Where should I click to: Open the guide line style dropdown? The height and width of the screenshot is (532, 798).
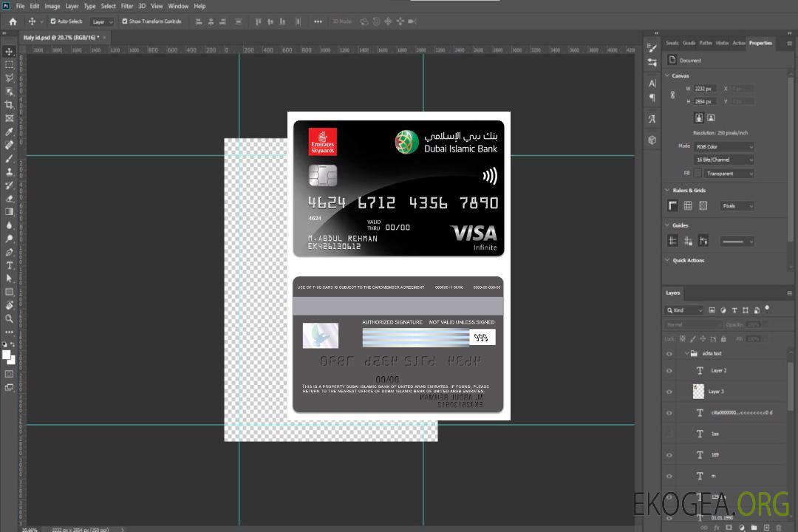click(x=737, y=242)
